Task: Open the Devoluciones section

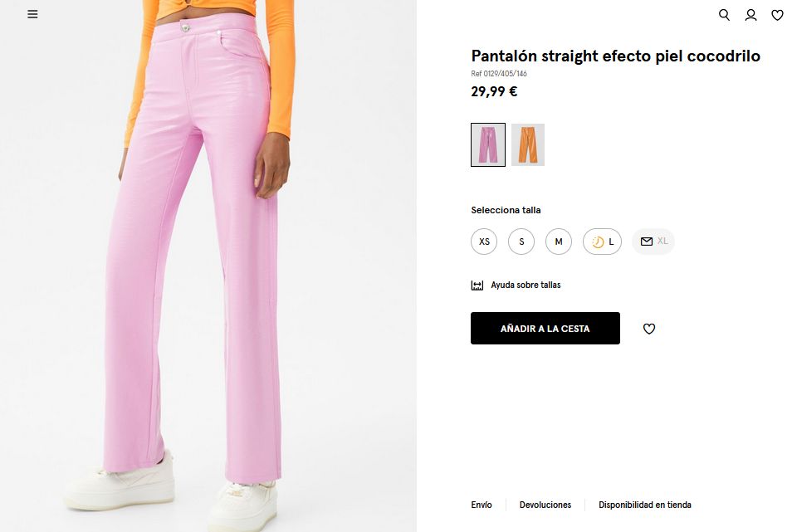Action: click(545, 505)
